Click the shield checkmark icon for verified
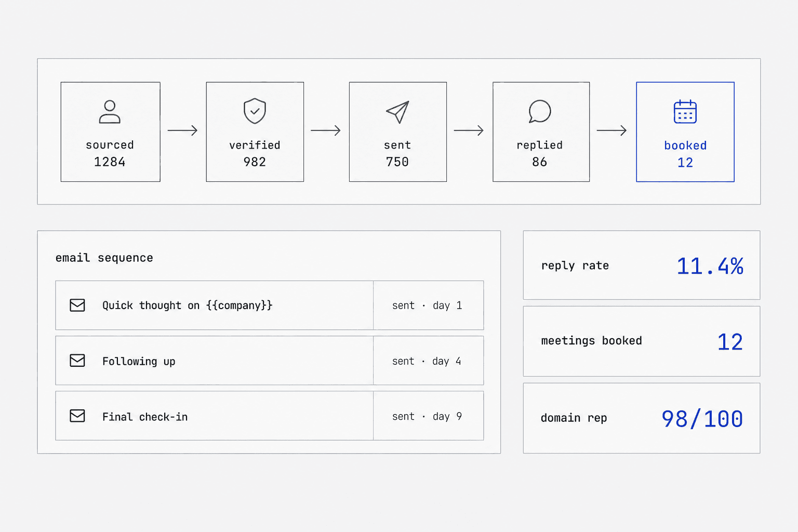798x532 pixels. click(255, 111)
